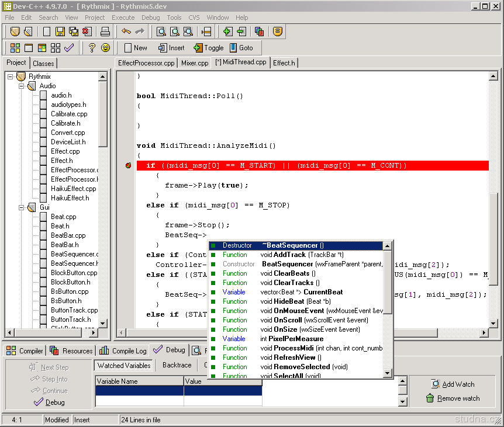The height and width of the screenshot is (427, 504).
Task: Open the Execute menu
Action: click(123, 18)
